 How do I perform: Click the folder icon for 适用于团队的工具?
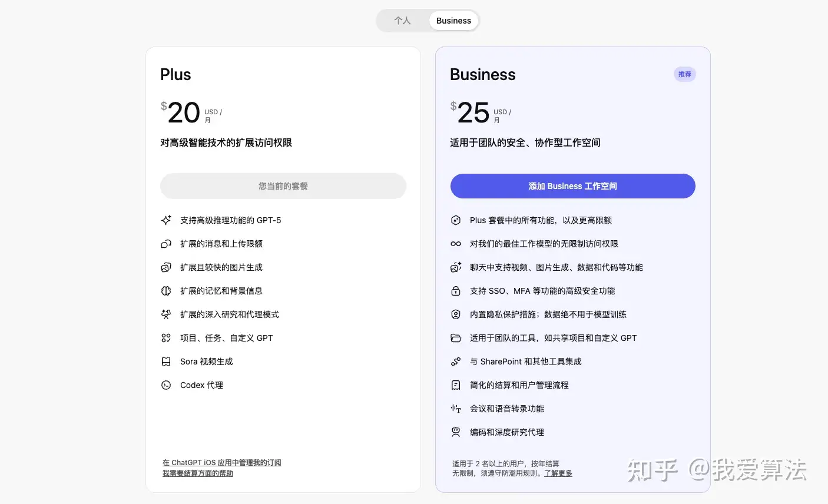[456, 338]
